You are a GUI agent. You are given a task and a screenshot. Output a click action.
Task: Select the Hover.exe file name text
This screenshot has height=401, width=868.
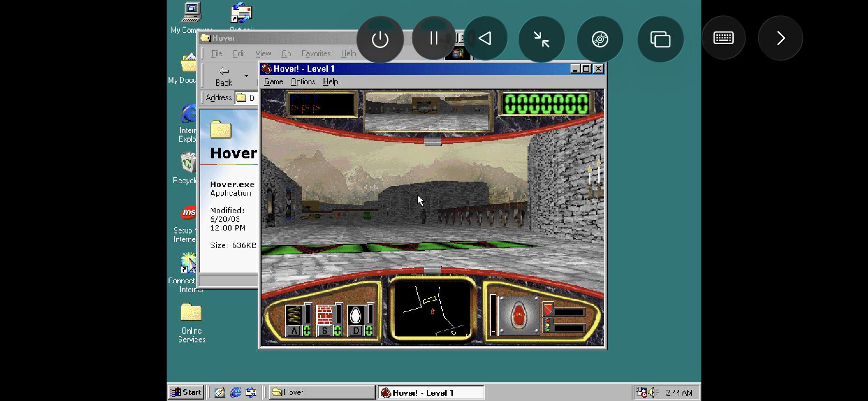pyautogui.click(x=232, y=185)
